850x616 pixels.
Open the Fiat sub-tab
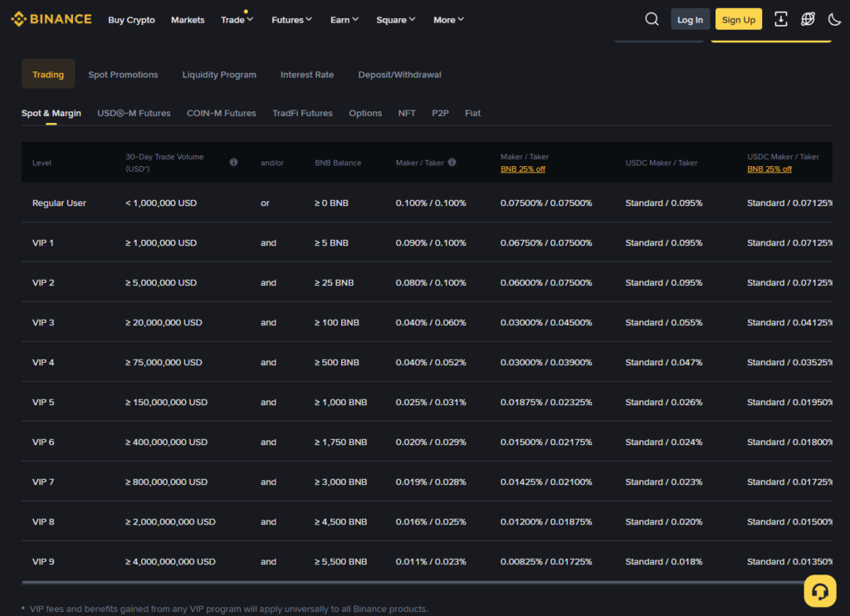click(x=472, y=113)
